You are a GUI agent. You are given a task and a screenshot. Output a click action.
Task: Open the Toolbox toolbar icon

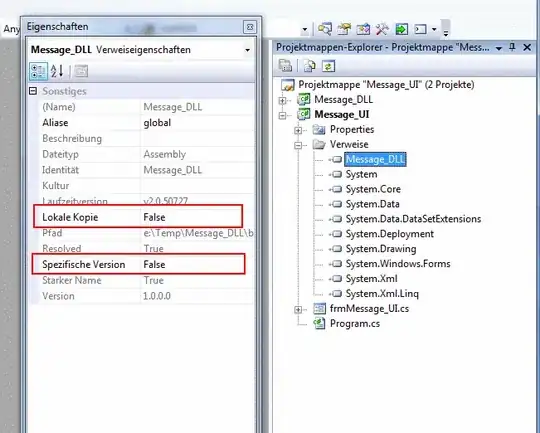coord(382,29)
